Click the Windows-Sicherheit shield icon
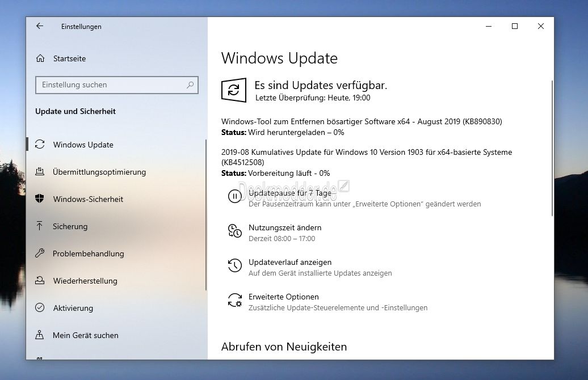The height and width of the screenshot is (380, 588). (40, 199)
